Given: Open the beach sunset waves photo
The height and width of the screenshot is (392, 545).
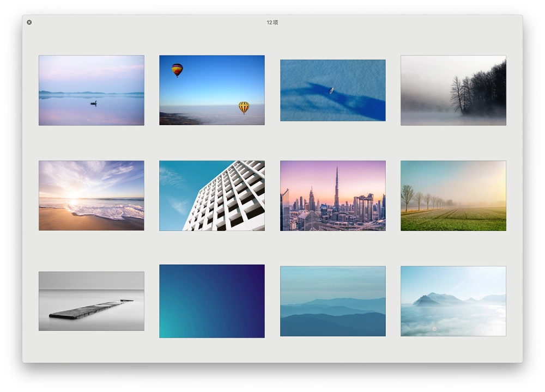Looking at the screenshot, I should [92, 195].
